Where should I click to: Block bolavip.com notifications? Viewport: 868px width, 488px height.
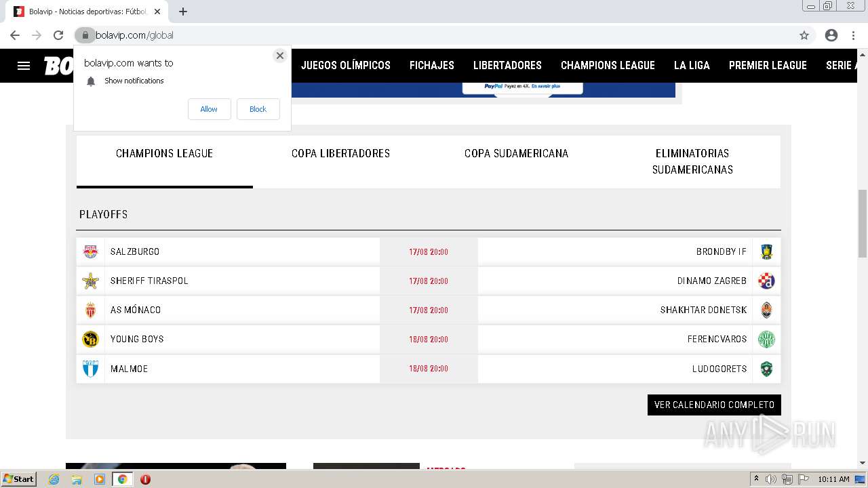258,109
